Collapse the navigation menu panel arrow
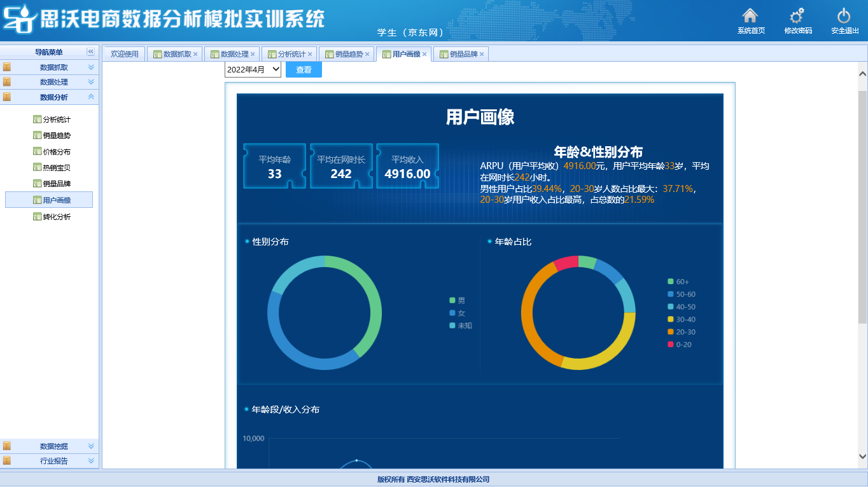 pos(90,51)
